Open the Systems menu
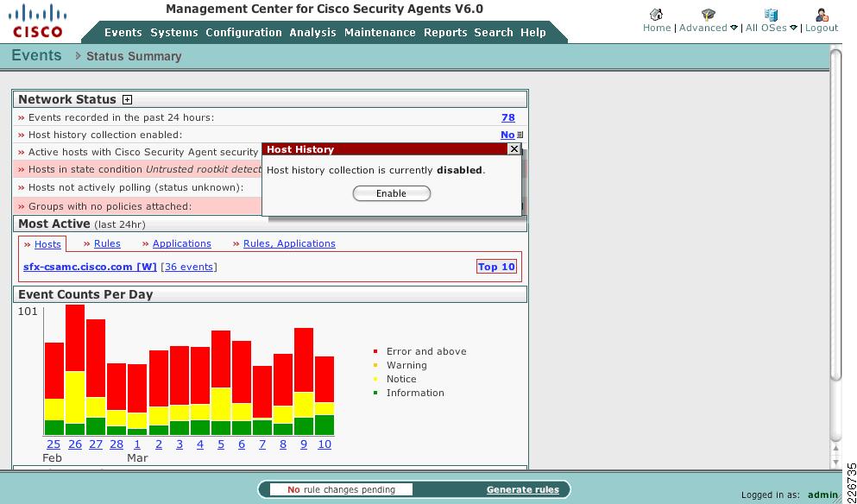 click(x=173, y=33)
